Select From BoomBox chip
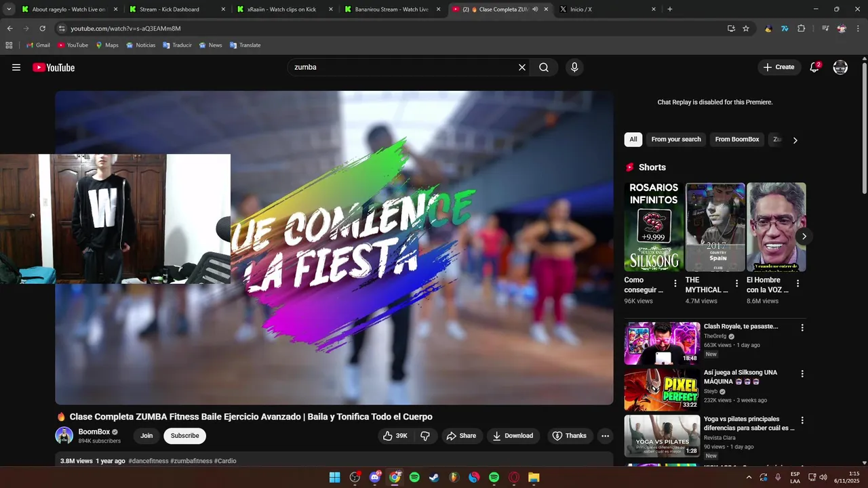 [737, 140]
